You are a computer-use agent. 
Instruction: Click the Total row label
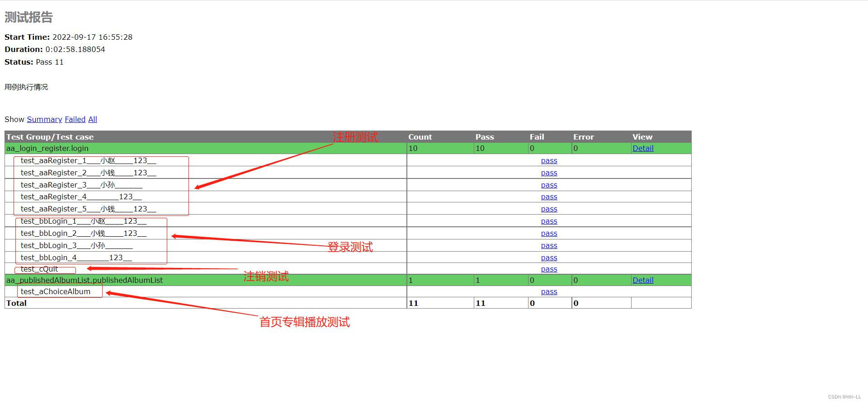pos(16,303)
